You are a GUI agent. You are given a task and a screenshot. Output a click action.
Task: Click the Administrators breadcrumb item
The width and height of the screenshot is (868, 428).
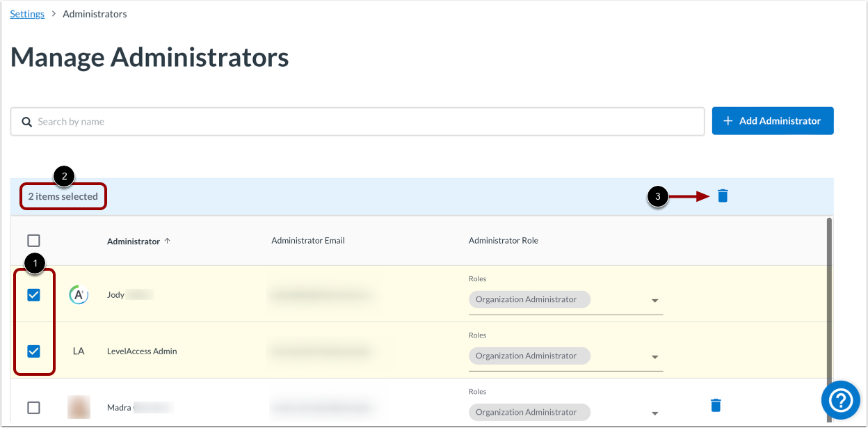coord(95,13)
